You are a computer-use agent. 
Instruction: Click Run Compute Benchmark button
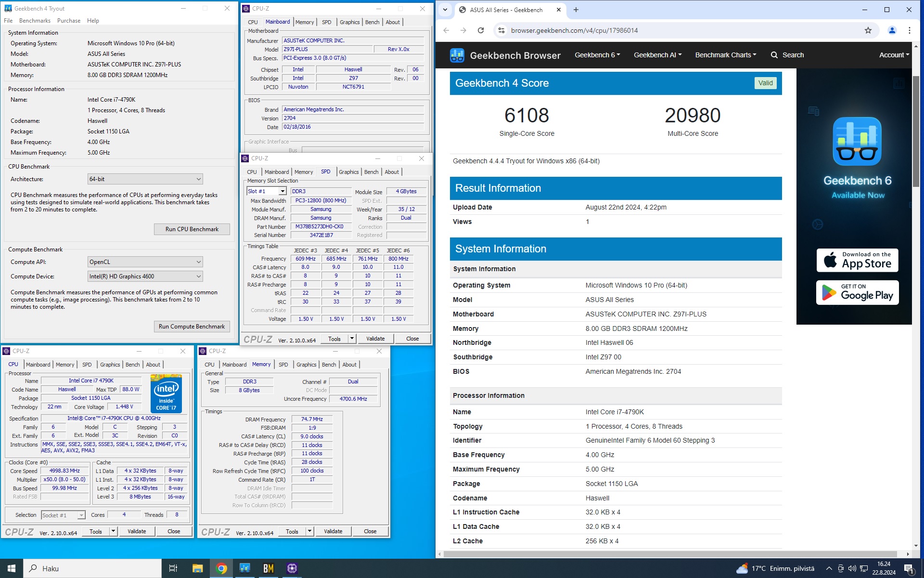click(192, 327)
